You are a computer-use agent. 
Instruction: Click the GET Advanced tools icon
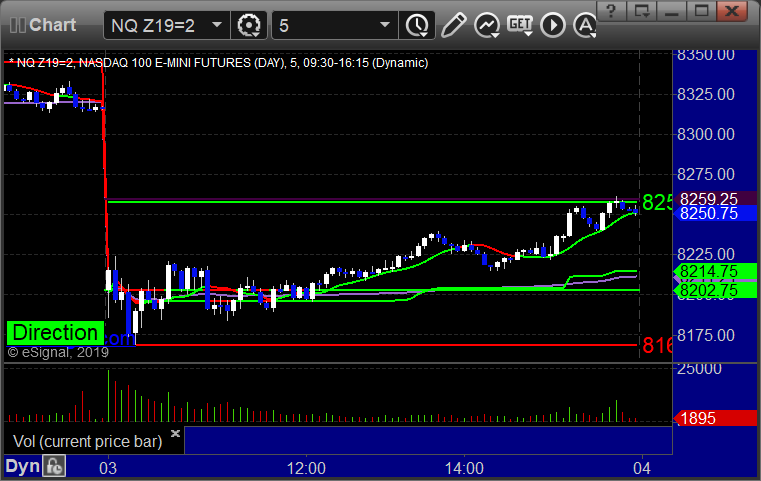coord(520,25)
